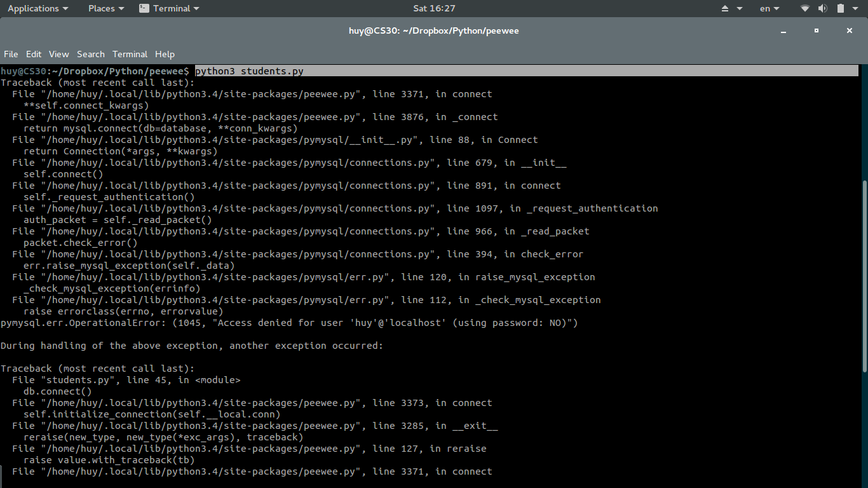This screenshot has width=868, height=488.
Task: Click the removable devices eject icon
Action: pyautogui.click(x=726, y=8)
